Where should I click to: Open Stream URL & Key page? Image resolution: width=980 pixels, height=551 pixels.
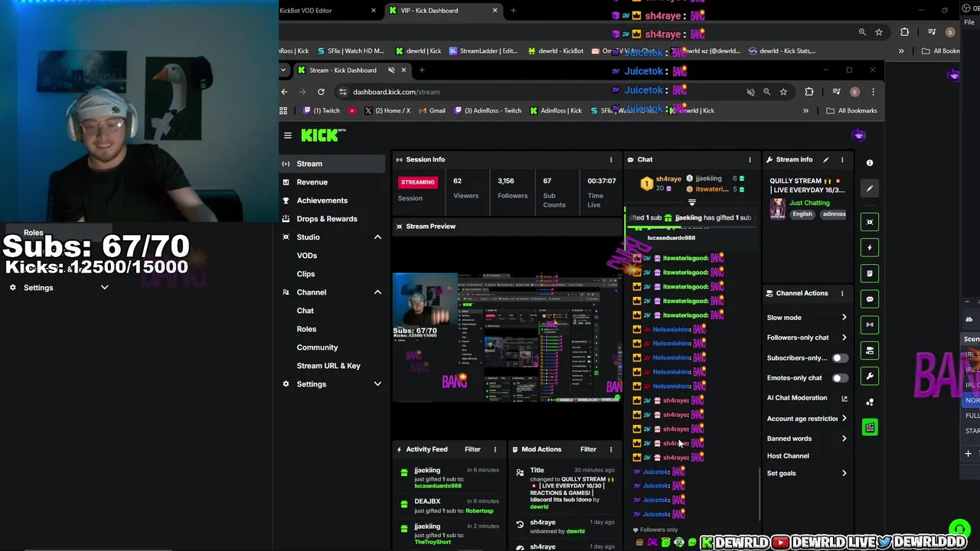coord(328,366)
